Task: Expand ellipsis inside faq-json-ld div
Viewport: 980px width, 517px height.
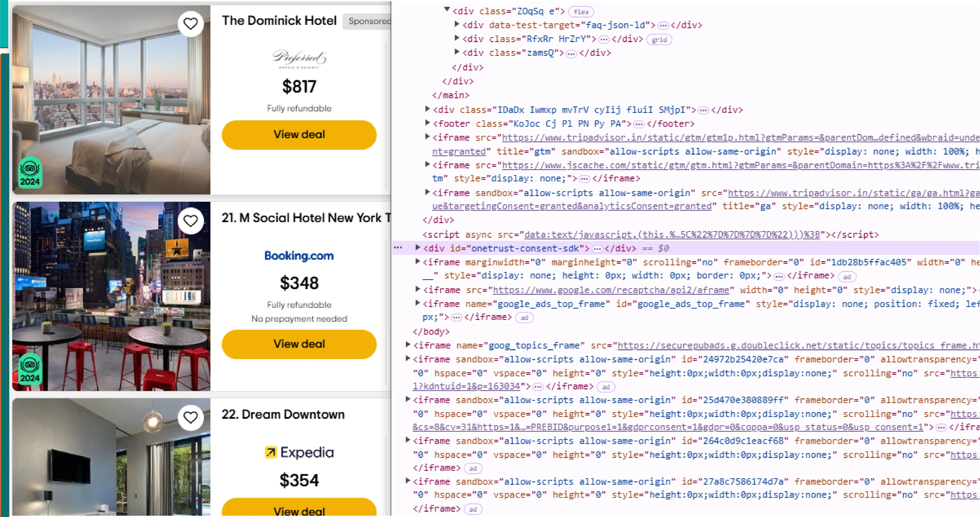Action: 663,25
